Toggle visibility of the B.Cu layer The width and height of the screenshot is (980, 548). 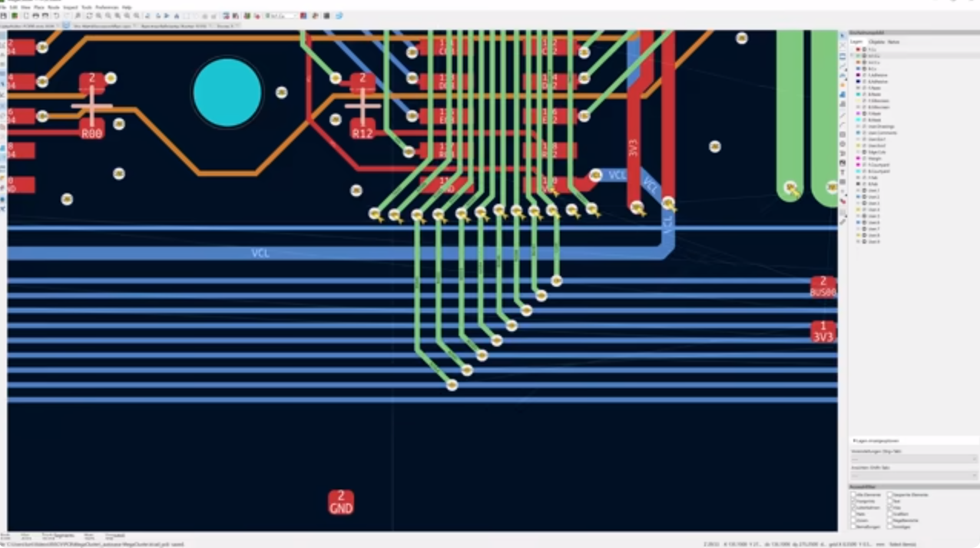[864, 68]
